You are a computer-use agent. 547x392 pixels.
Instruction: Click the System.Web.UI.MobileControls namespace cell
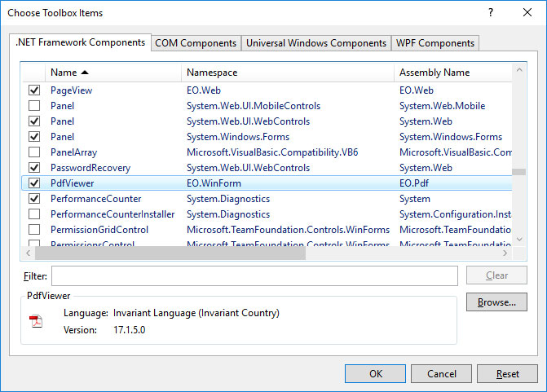pos(254,106)
